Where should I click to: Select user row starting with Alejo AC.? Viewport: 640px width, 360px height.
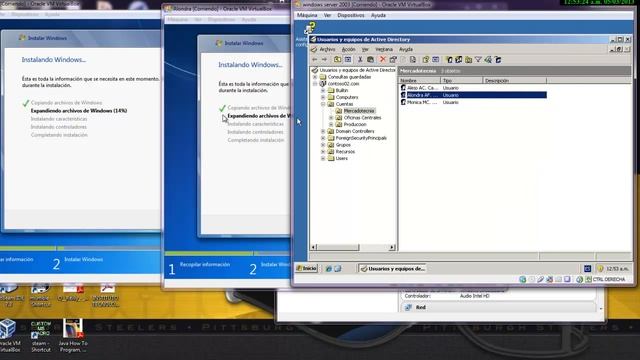tap(473, 88)
